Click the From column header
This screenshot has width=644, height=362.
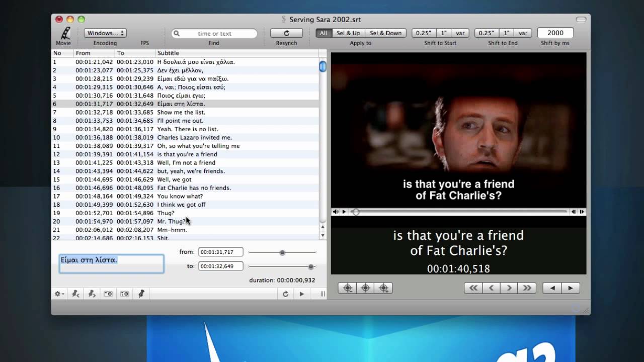pos(94,53)
